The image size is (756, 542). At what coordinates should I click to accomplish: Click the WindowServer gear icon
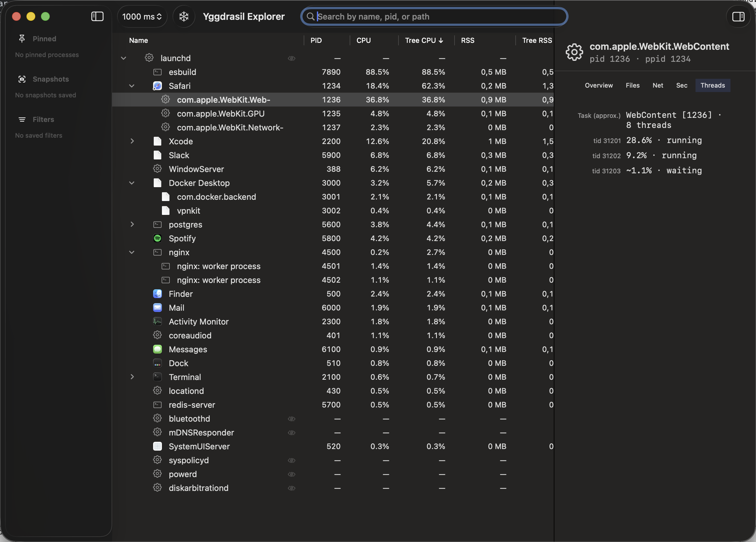157,169
